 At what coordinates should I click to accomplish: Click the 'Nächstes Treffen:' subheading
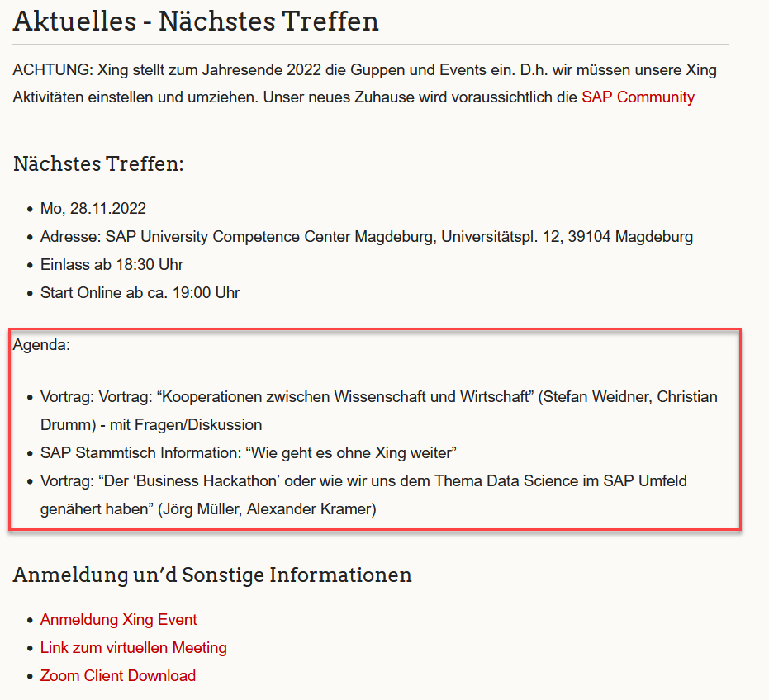(x=97, y=163)
